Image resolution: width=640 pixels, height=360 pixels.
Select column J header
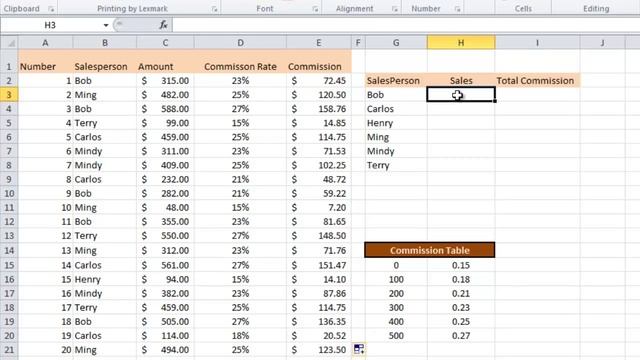pos(602,42)
